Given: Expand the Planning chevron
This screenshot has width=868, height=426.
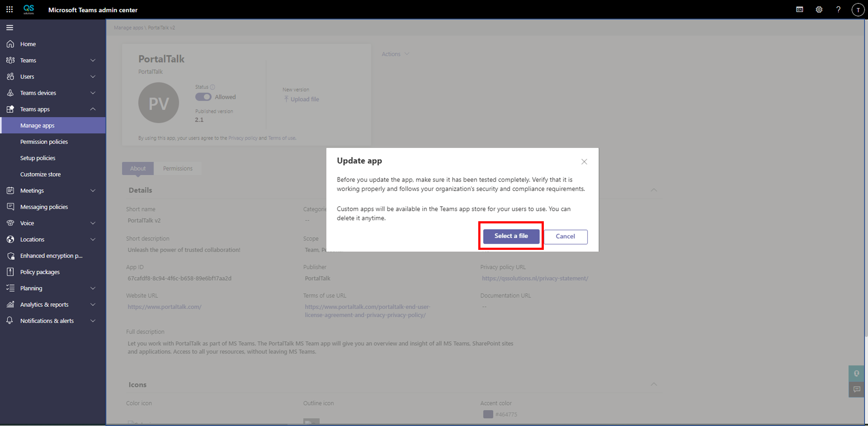Looking at the screenshot, I should click(x=93, y=288).
